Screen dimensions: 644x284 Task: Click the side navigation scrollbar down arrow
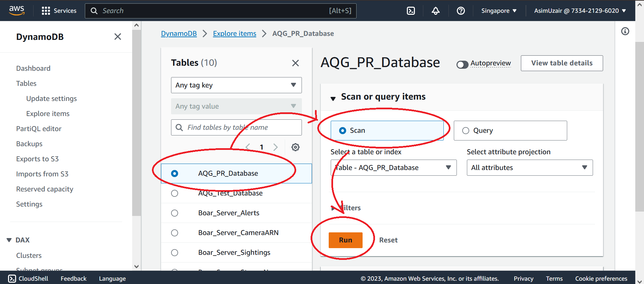point(137,267)
